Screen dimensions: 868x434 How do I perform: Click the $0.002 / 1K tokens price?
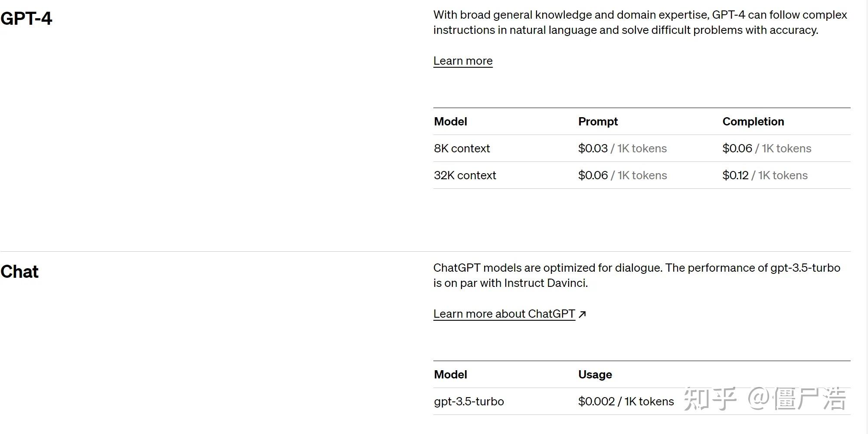pos(626,401)
